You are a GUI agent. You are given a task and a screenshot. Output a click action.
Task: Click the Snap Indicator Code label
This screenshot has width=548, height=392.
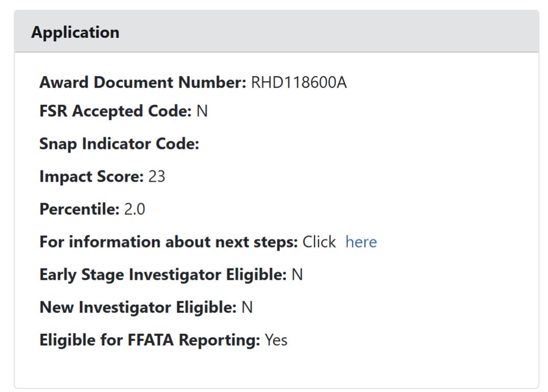[x=119, y=144]
